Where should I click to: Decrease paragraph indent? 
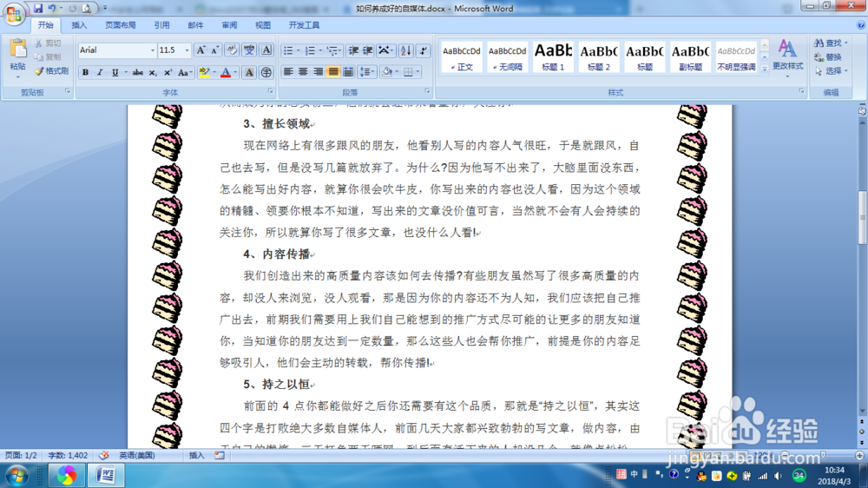pyautogui.click(x=353, y=51)
